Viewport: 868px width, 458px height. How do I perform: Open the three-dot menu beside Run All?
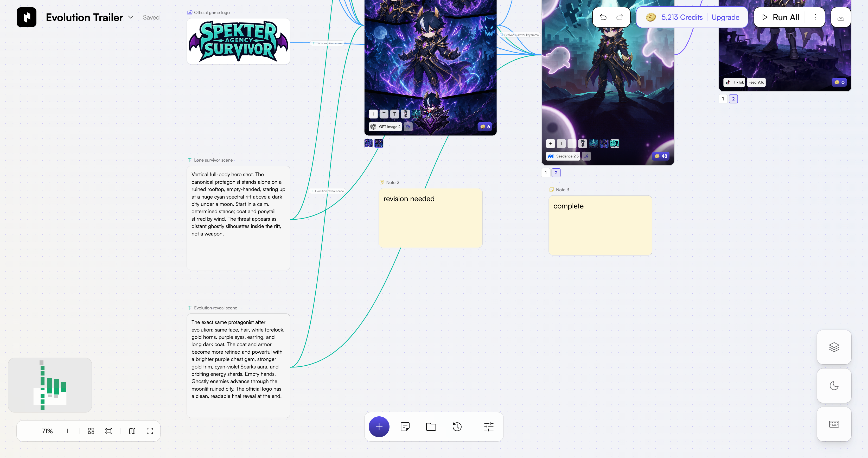click(x=815, y=17)
